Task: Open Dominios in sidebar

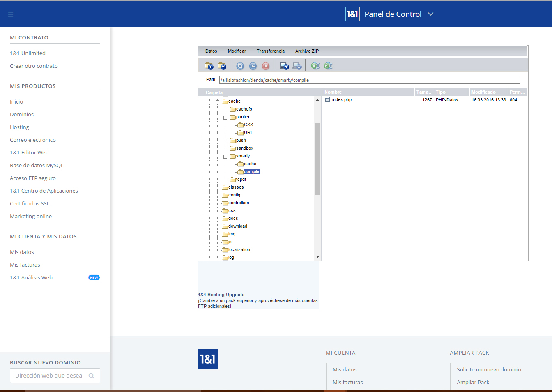Action: click(22, 114)
